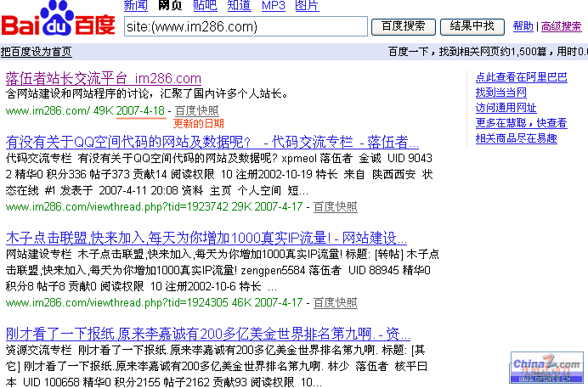Open 百度快照 for tid=1923742 result
The height and width of the screenshot is (388, 588).
pyautogui.click(x=336, y=206)
